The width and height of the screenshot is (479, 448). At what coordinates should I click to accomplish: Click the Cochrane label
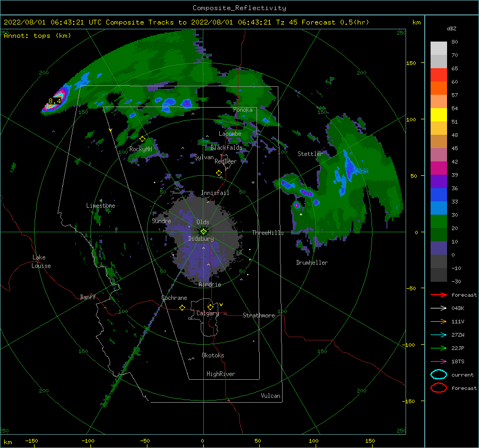pyautogui.click(x=174, y=298)
